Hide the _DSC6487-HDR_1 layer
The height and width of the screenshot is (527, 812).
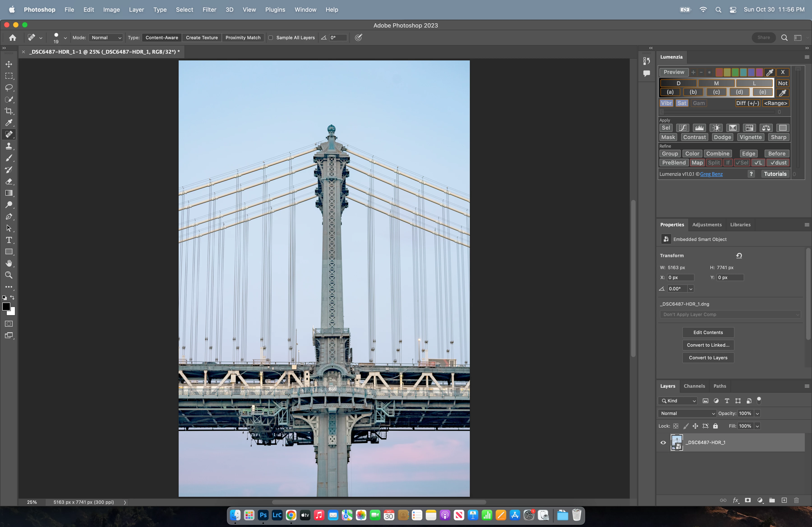(663, 442)
